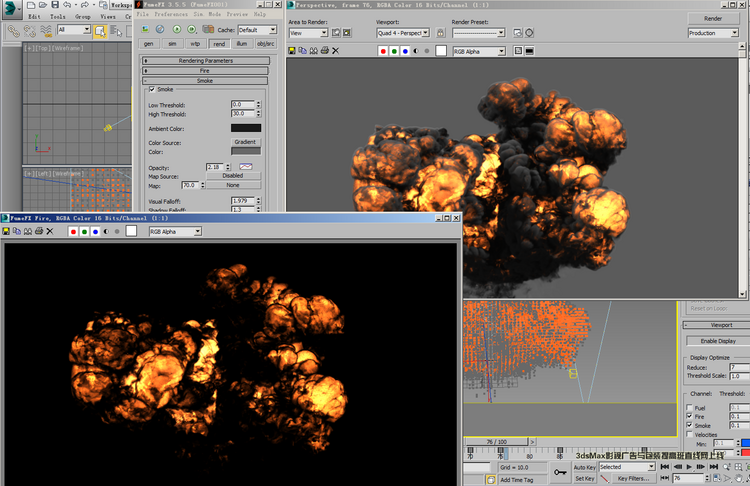Click the New Scene icon in quick access toolbar

point(31,5)
